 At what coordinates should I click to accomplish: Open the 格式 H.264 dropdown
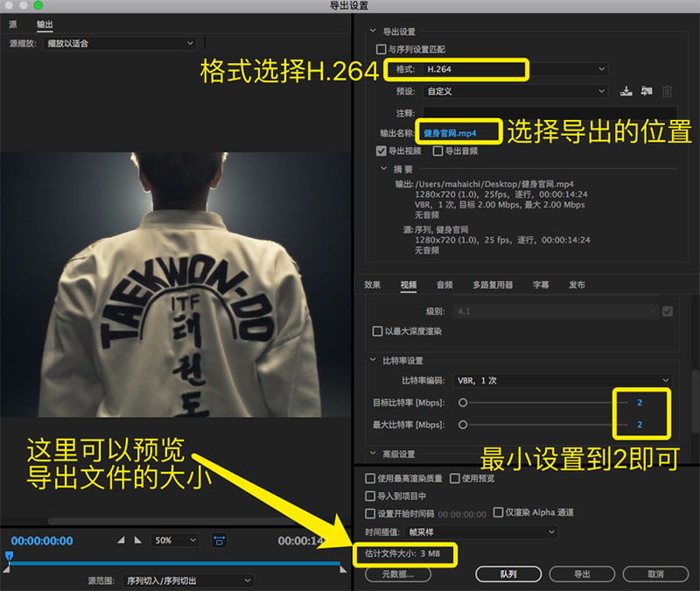click(515, 69)
